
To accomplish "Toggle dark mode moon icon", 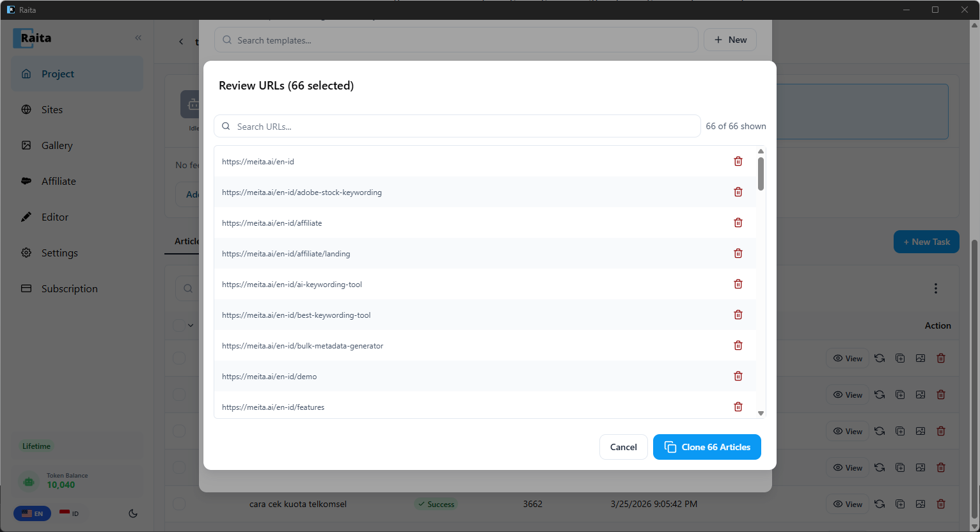I will click(x=133, y=513).
